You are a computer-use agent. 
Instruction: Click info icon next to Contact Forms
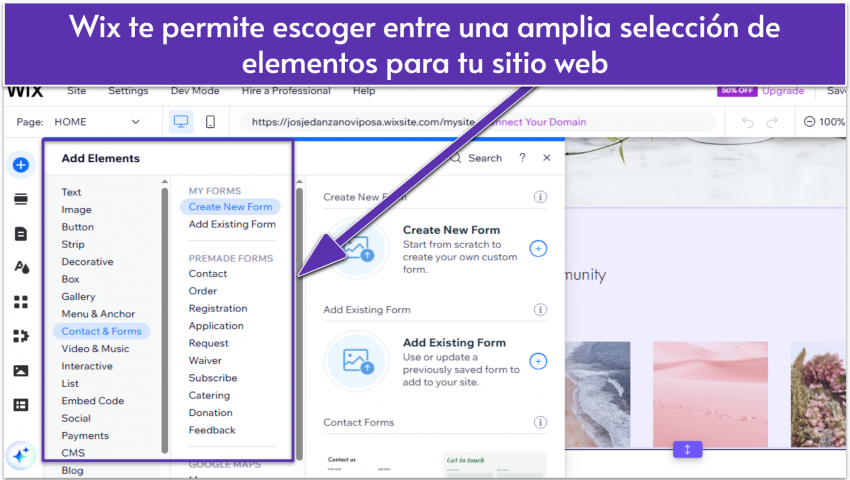540,422
